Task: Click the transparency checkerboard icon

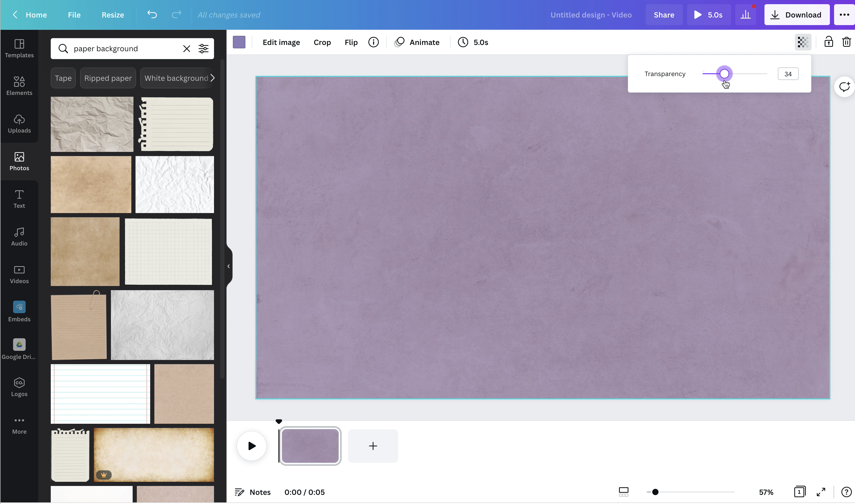Action: point(803,42)
